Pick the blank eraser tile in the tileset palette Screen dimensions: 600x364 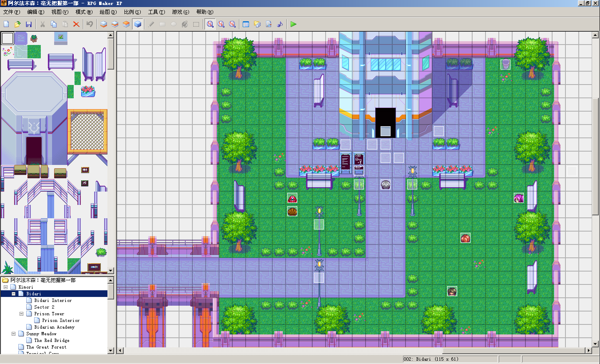pyautogui.click(x=7, y=38)
